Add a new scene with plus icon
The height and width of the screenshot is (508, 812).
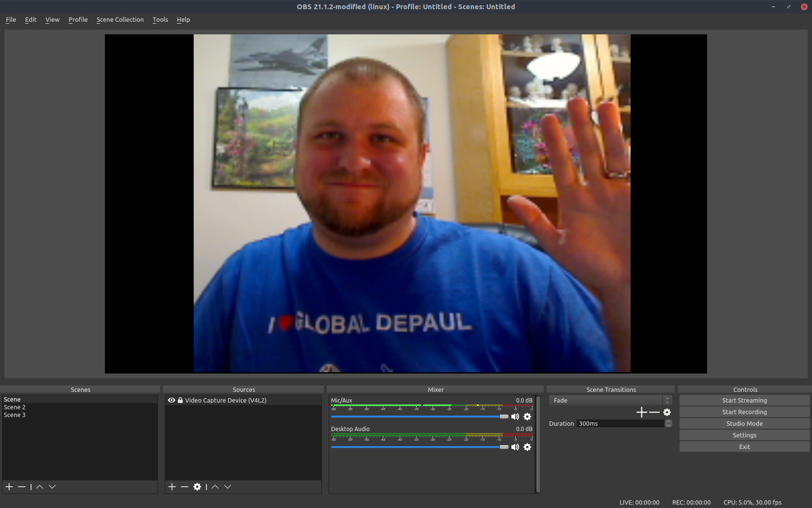9,487
